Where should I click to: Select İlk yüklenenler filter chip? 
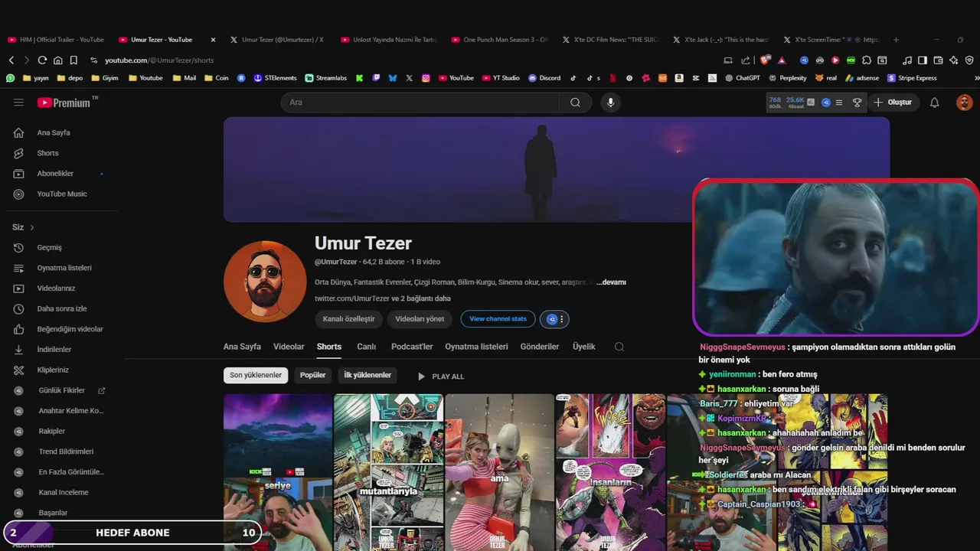pos(367,375)
